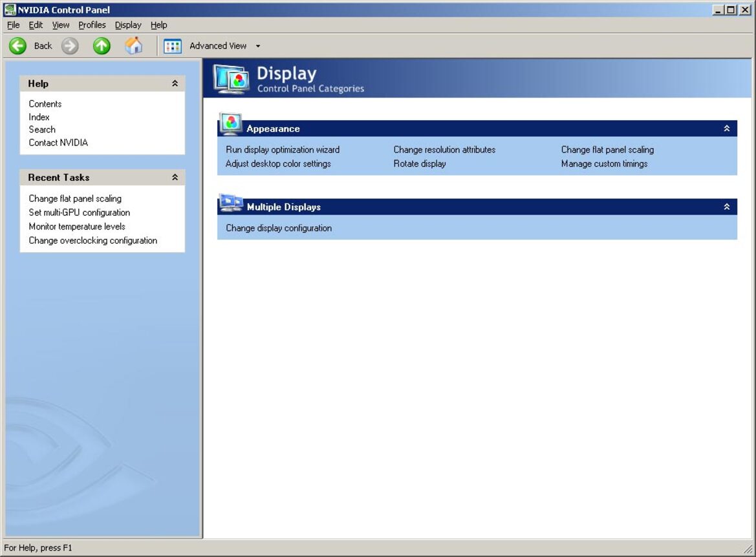756x557 pixels.
Task: Open Manage custom timings
Action: (x=604, y=164)
